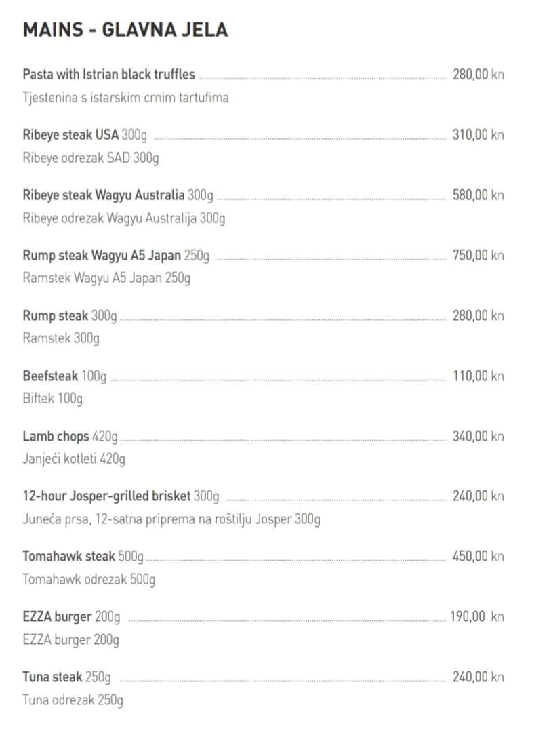
Task: Click Ramstek 300g Croatian description
Action: [61, 338]
